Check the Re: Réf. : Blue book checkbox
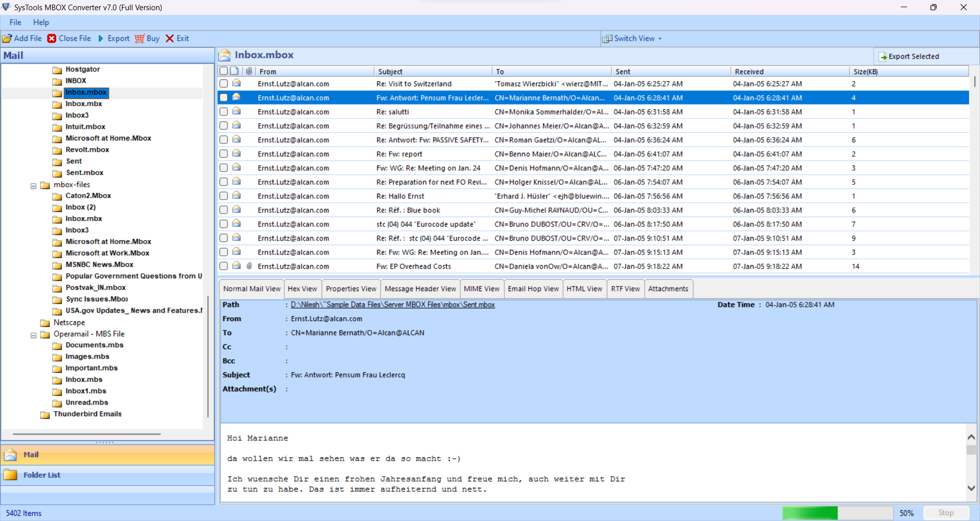The width and height of the screenshot is (980, 521). coord(224,209)
